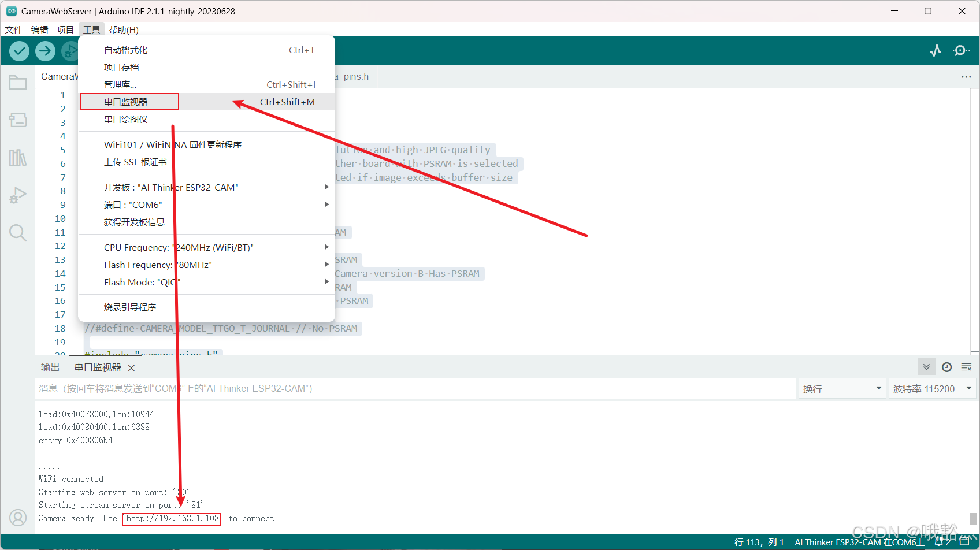Select Upload SSL Root Certificates entry
The height and width of the screenshot is (550, 980).
207,162
